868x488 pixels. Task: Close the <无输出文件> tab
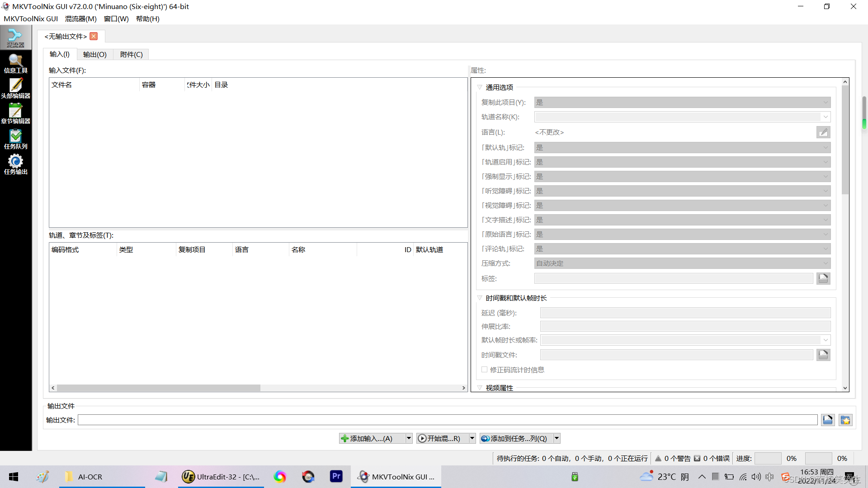94,36
